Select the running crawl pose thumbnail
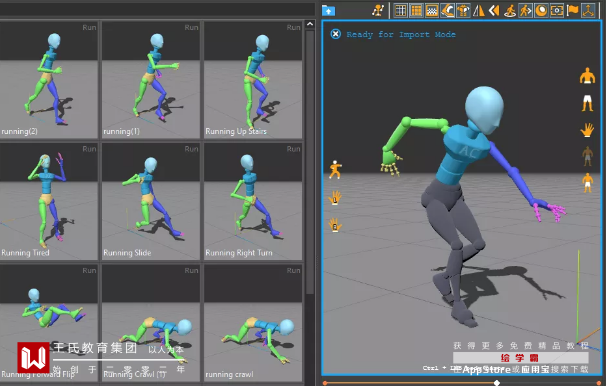 coord(253,323)
